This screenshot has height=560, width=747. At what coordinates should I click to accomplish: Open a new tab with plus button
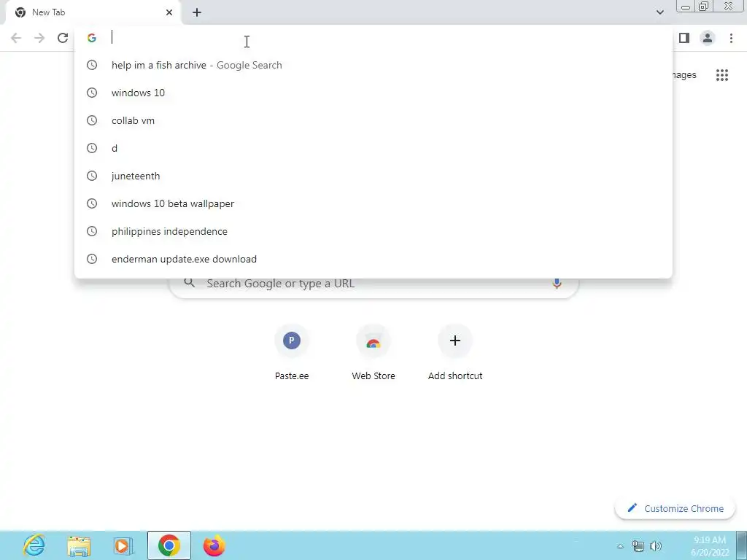coord(197,12)
